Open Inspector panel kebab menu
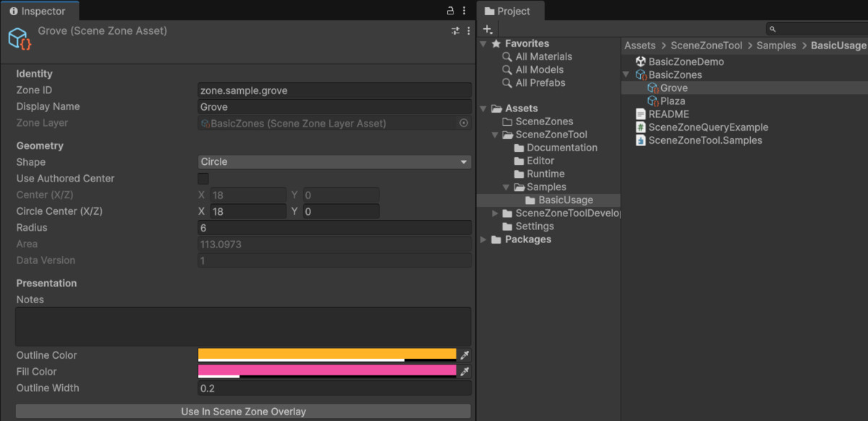This screenshot has width=868, height=421. tap(464, 11)
